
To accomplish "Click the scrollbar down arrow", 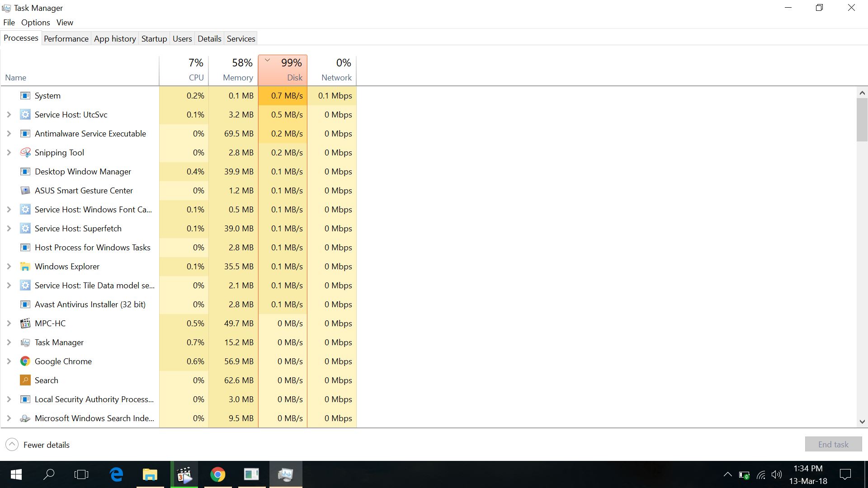I will (x=862, y=422).
